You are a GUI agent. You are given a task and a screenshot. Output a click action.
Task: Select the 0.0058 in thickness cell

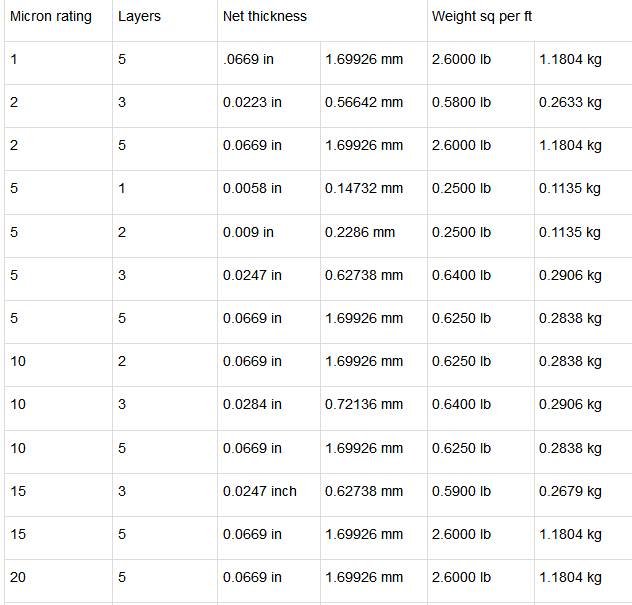coord(252,189)
